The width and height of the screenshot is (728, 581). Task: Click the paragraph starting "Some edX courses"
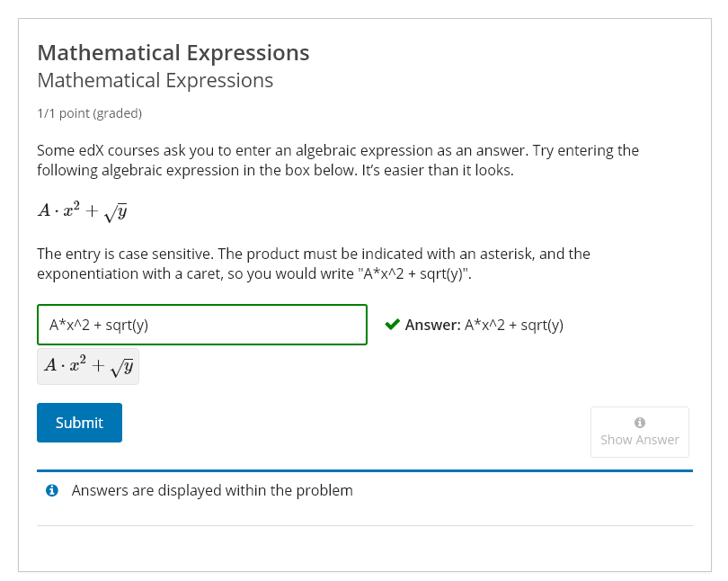pyautogui.click(x=338, y=160)
